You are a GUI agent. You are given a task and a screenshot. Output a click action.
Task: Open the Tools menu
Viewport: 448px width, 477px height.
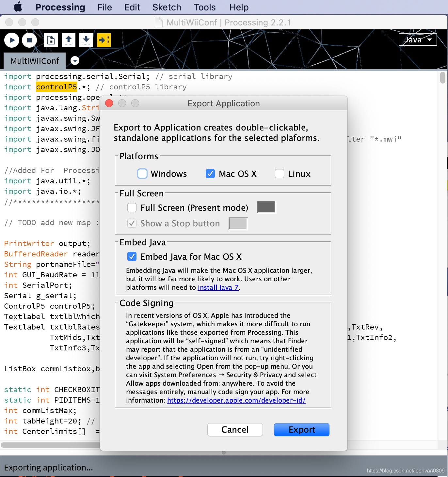[x=204, y=7]
